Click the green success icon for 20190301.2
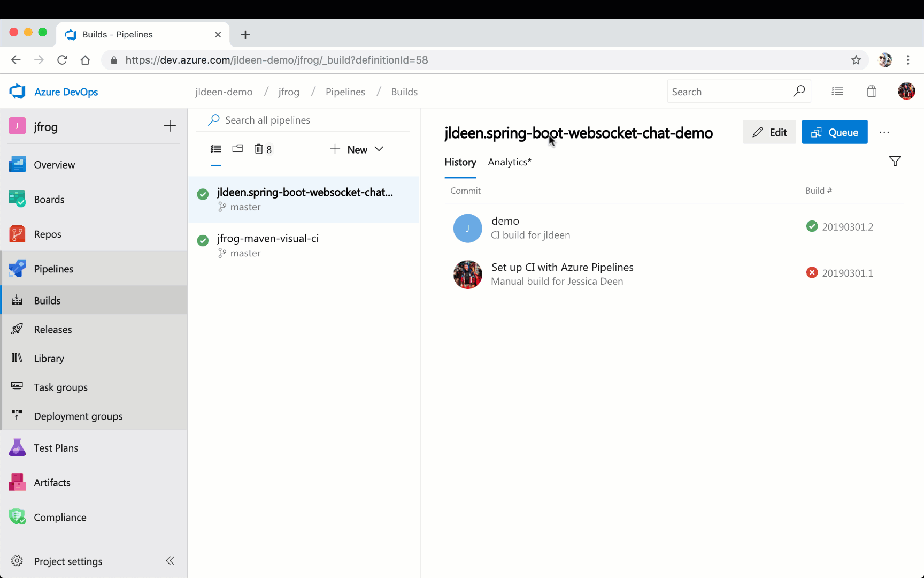Image resolution: width=924 pixels, height=578 pixels. coord(812,226)
